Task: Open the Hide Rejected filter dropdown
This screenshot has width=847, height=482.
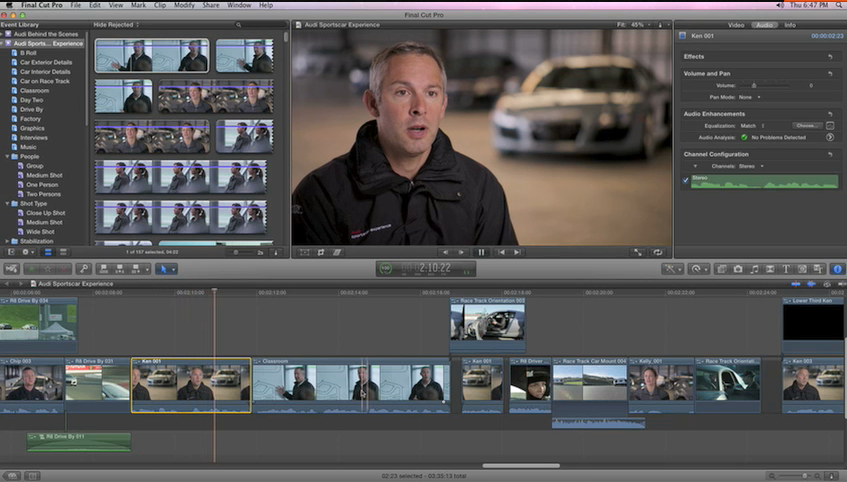Action: pos(114,23)
